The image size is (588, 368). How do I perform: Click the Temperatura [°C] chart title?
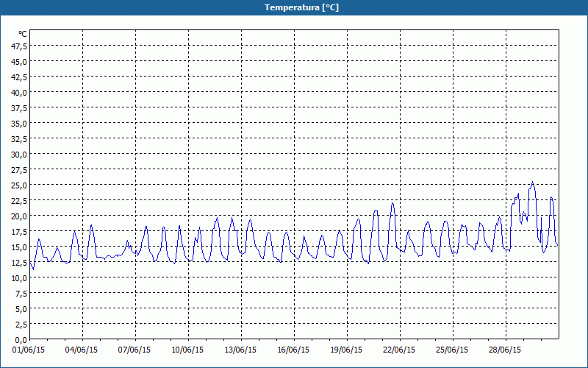[301, 7]
